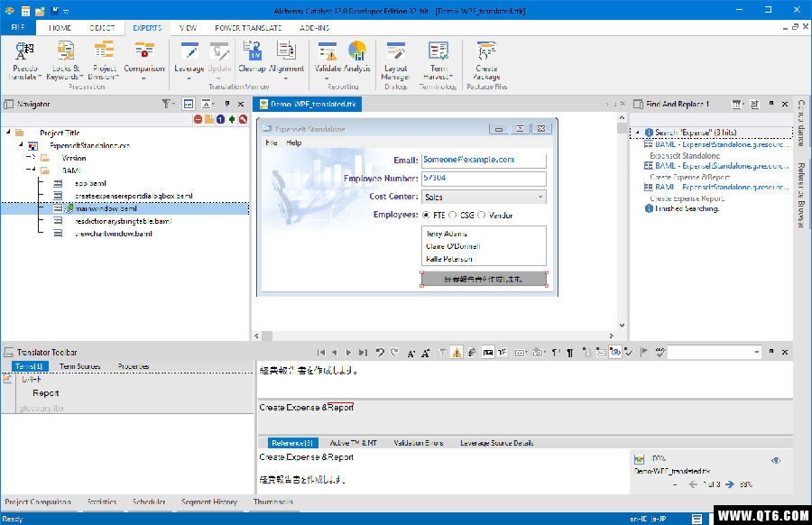Viewport: 812px width, 525px height.
Task: Select createexpensereportdialogbox.baml file
Action: click(134, 196)
